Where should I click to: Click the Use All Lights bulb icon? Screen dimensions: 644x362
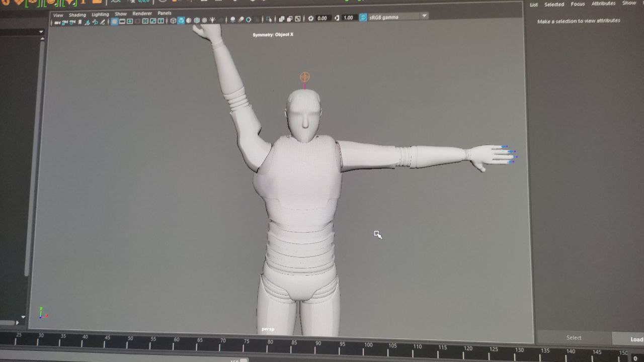(212, 20)
